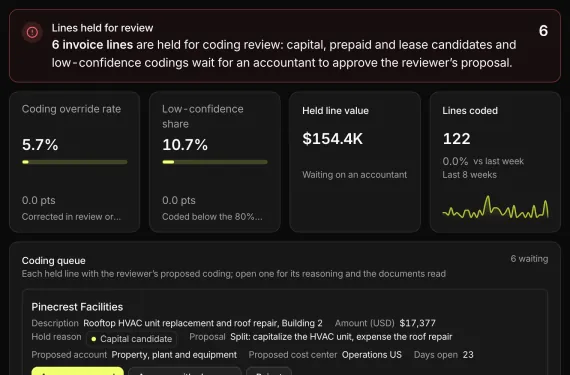Click the 'Last 8 weeks' label

[x=469, y=175]
